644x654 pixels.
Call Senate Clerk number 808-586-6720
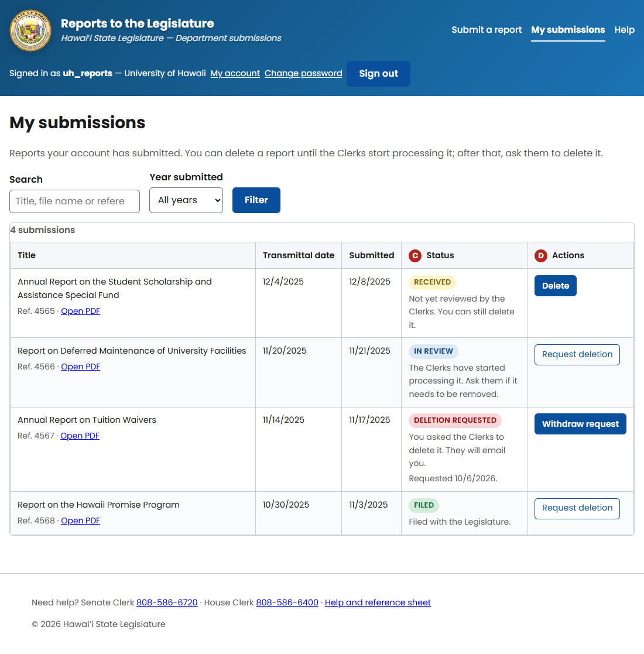click(x=167, y=602)
